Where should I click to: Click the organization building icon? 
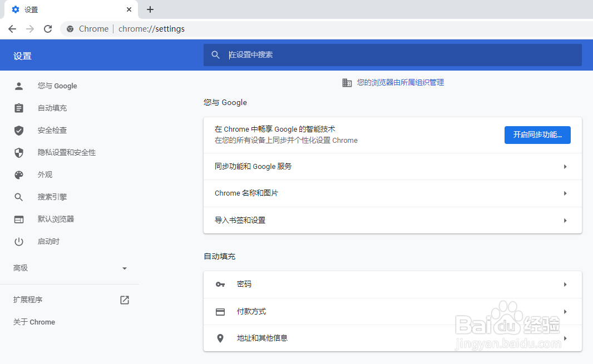click(347, 83)
